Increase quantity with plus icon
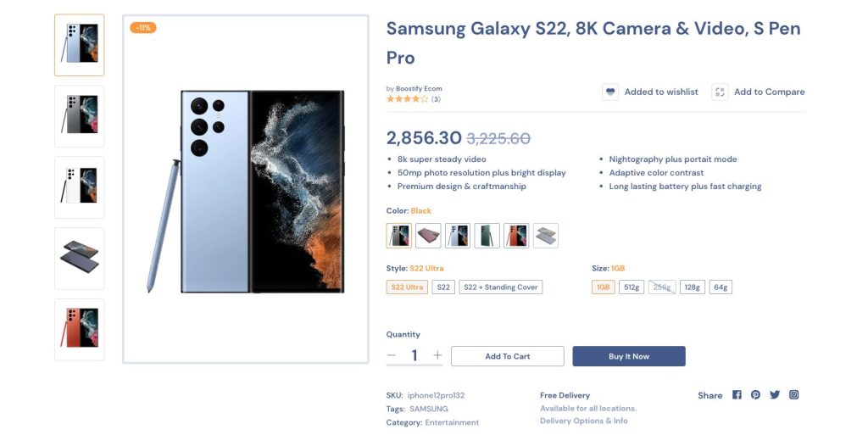This screenshot has width=868, height=446. pos(438,355)
